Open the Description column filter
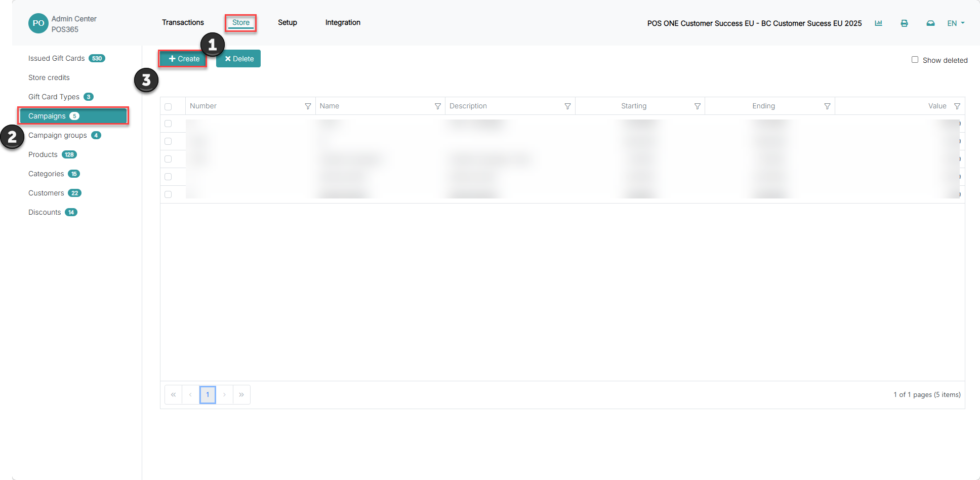This screenshot has width=980, height=480. [567, 106]
